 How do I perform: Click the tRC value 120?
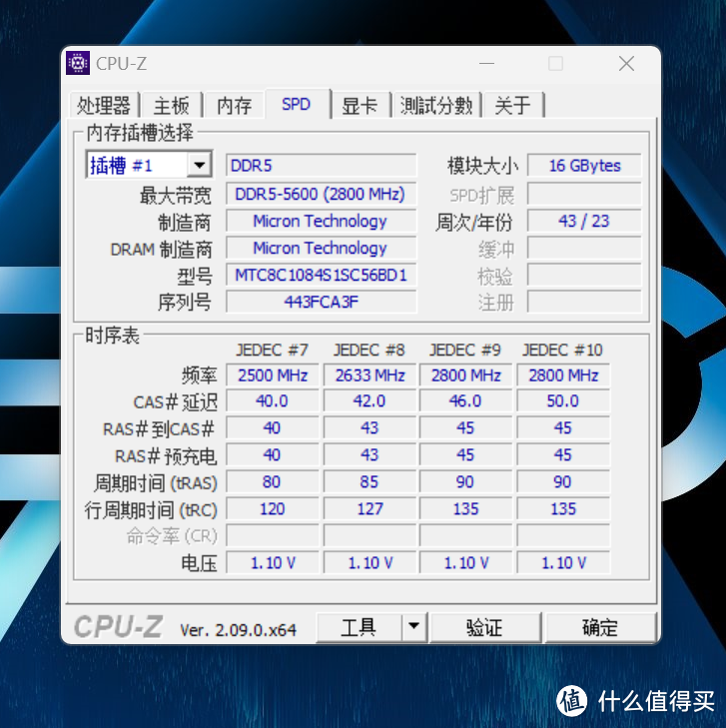click(x=273, y=509)
